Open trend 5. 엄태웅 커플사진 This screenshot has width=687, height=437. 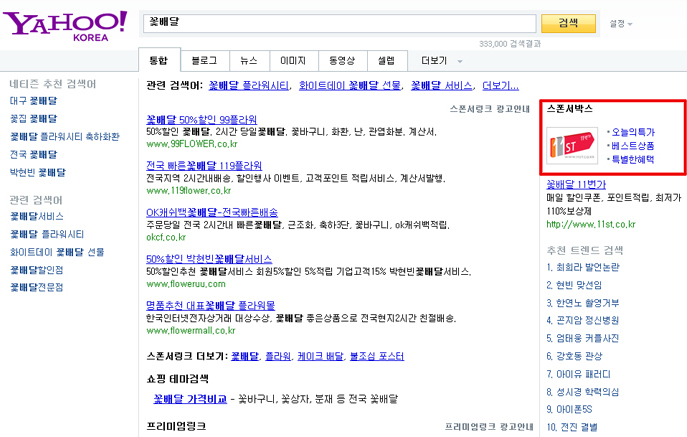point(583,338)
